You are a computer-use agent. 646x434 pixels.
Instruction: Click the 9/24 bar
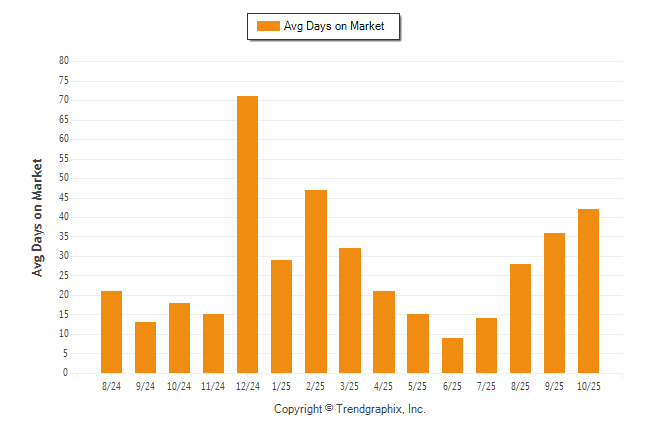tap(145, 347)
